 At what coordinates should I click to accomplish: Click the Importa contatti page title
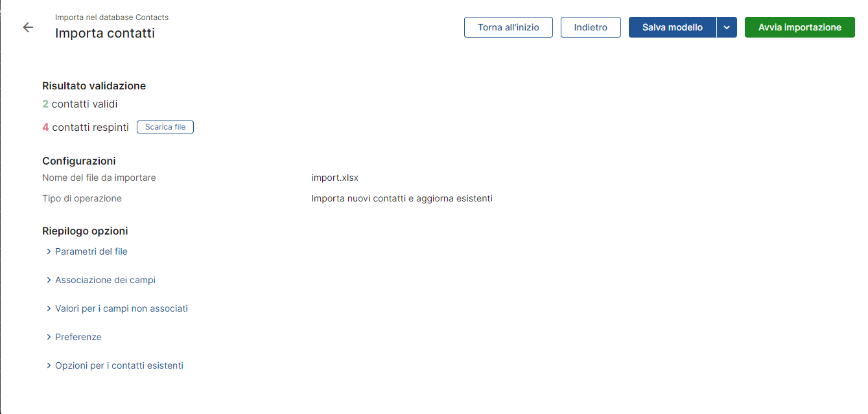coord(105,33)
